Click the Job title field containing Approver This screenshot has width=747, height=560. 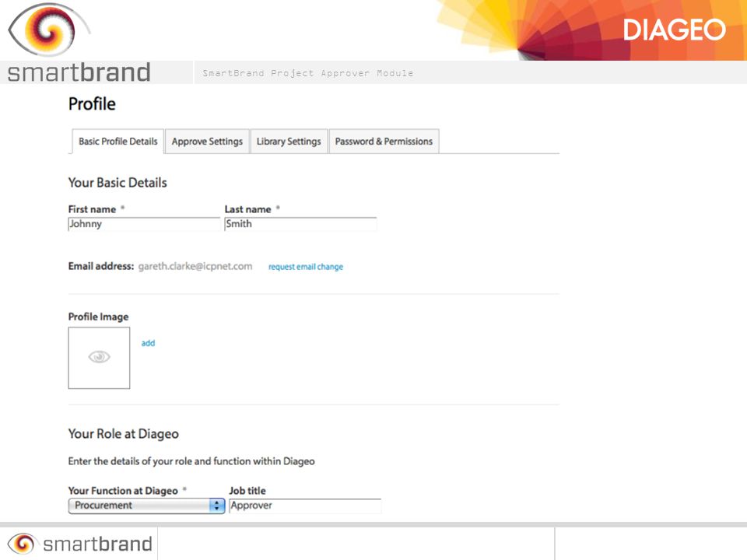point(305,506)
